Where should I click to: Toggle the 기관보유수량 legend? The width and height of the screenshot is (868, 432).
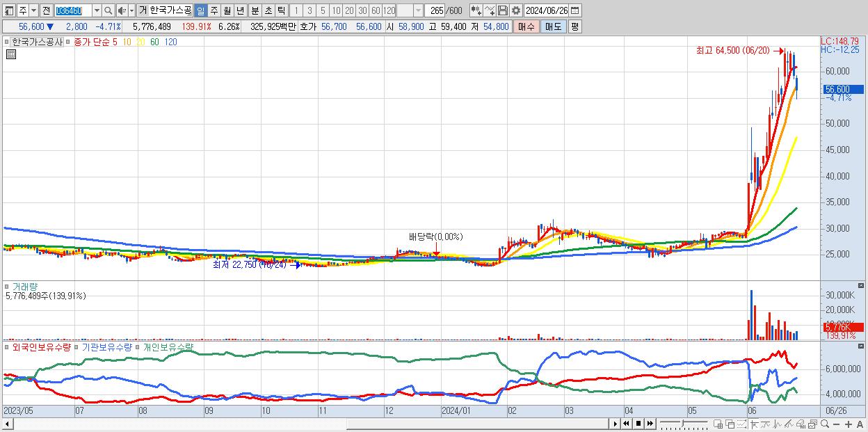pos(106,346)
